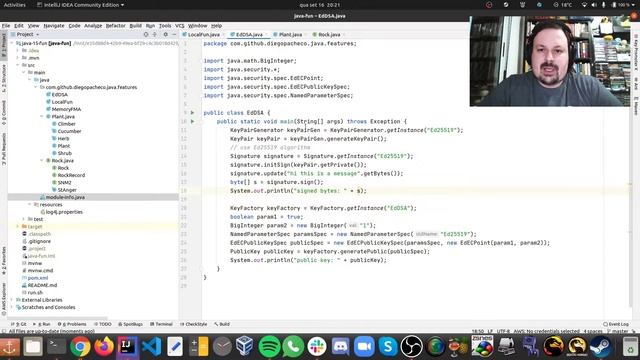Collapse the main folder
This screenshot has height=360, width=640.
(x=24, y=73)
